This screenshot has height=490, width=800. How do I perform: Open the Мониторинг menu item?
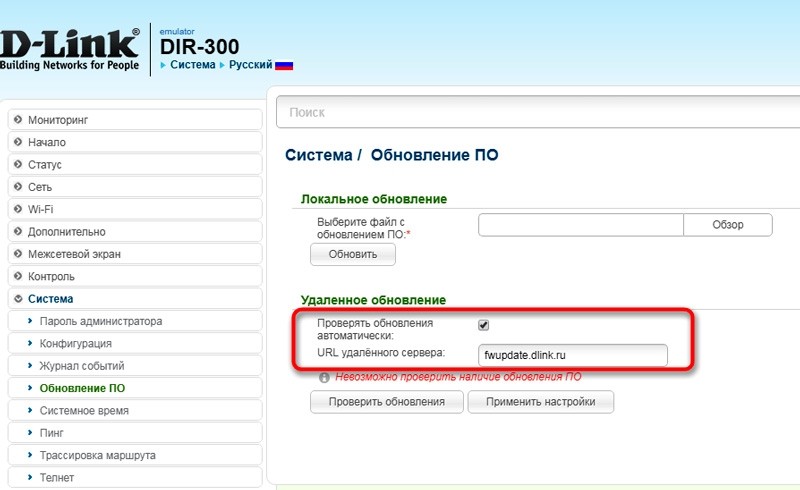135,120
